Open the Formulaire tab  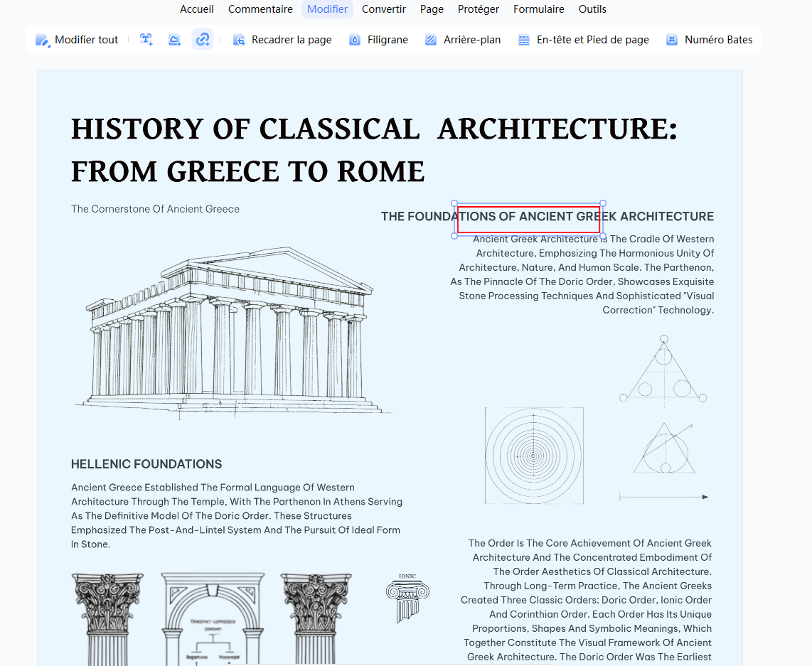538,9
